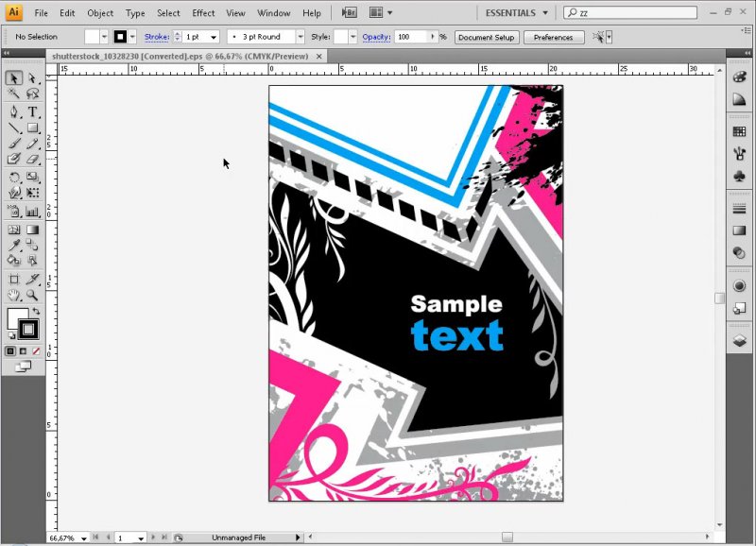This screenshot has height=546, width=756.
Task: Swap fill and stroke colors
Action: pyautogui.click(x=37, y=311)
